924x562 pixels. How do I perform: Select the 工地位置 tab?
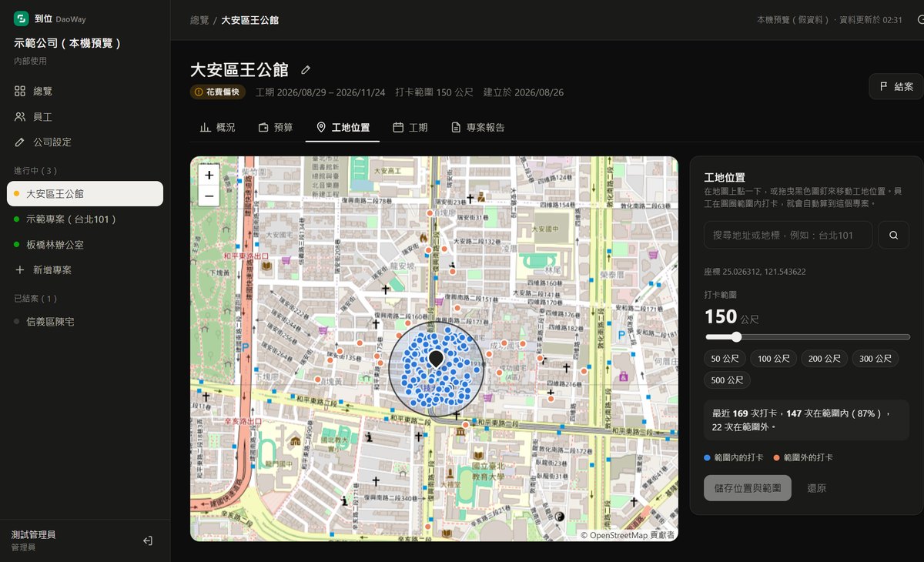pos(343,128)
